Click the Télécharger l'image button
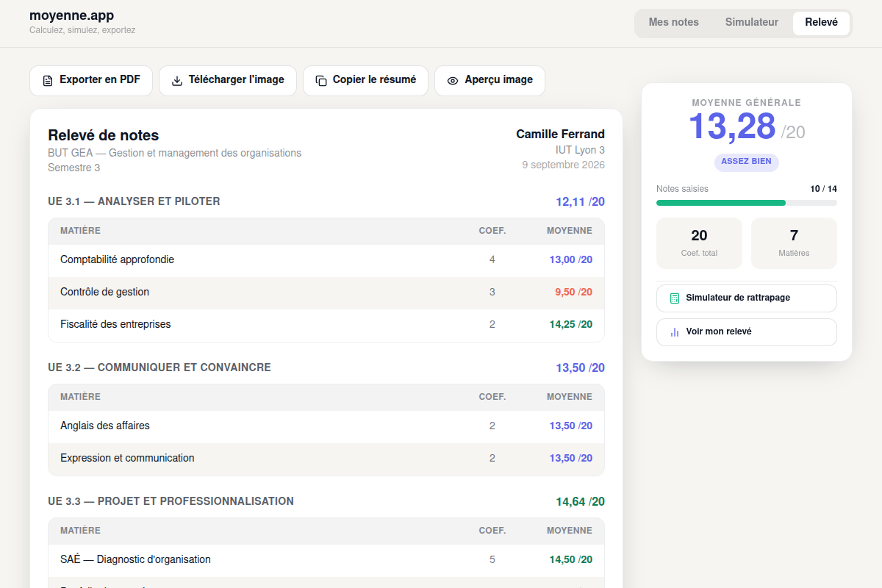 point(228,81)
